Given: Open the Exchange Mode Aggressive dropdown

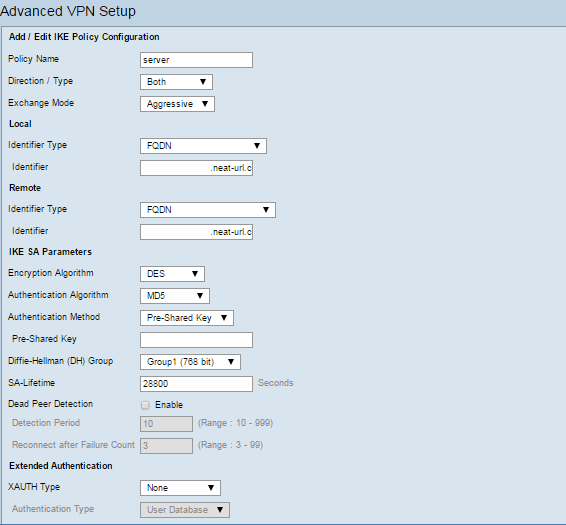Looking at the screenshot, I should (x=177, y=104).
